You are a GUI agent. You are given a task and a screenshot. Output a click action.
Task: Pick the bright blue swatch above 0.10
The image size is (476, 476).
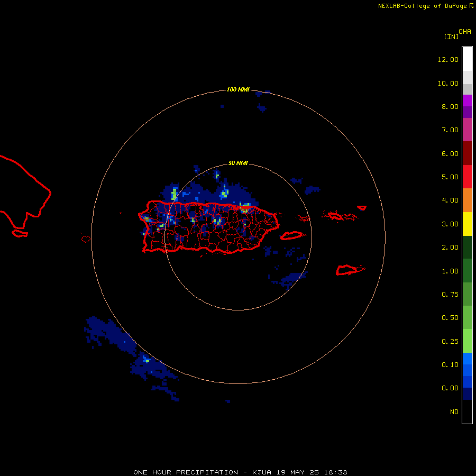(x=467, y=359)
